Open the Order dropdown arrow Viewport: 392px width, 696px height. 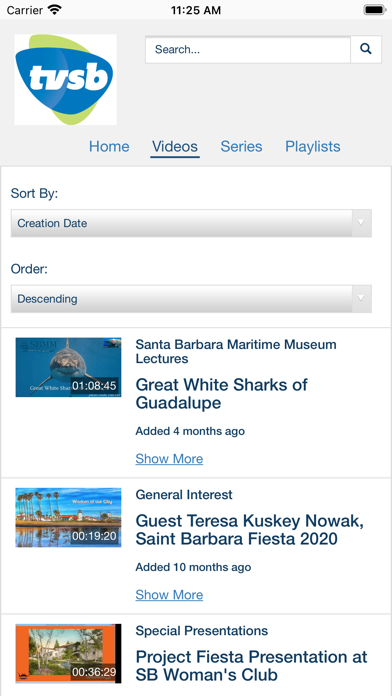pyautogui.click(x=361, y=299)
